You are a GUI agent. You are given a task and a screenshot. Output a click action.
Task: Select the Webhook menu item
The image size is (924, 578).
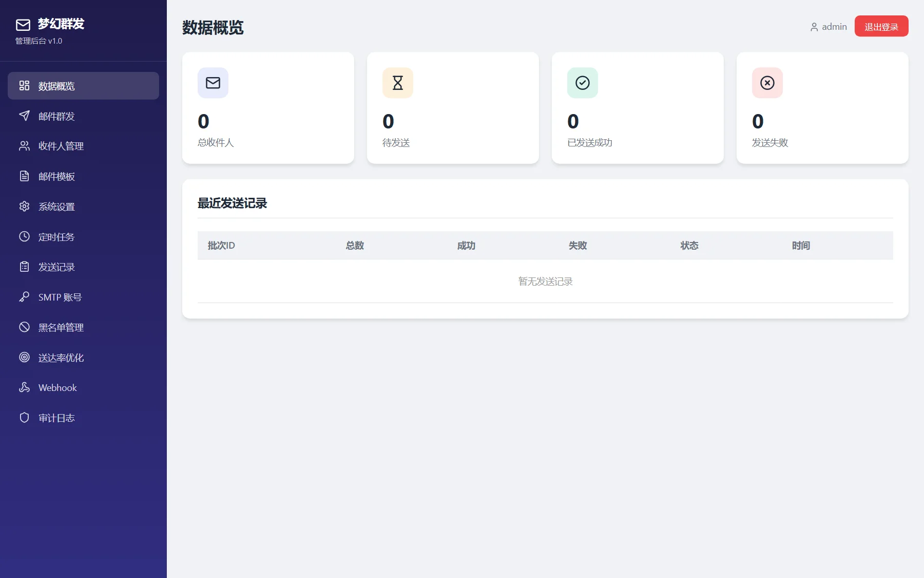[83, 387]
